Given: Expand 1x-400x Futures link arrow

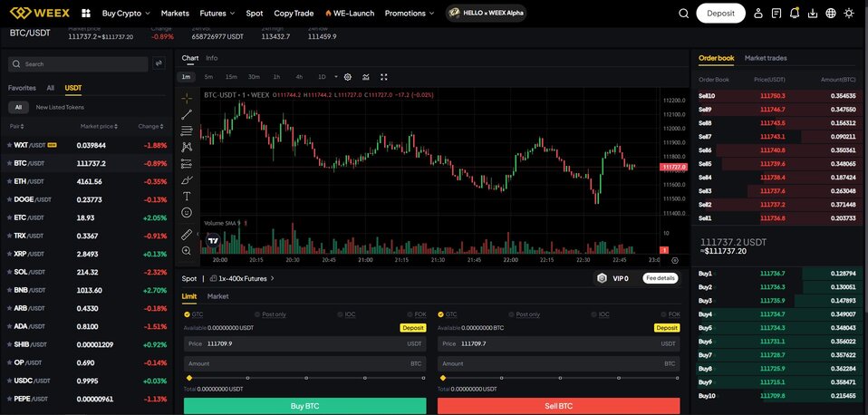Looking at the screenshot, I should (x=272, y=278).
